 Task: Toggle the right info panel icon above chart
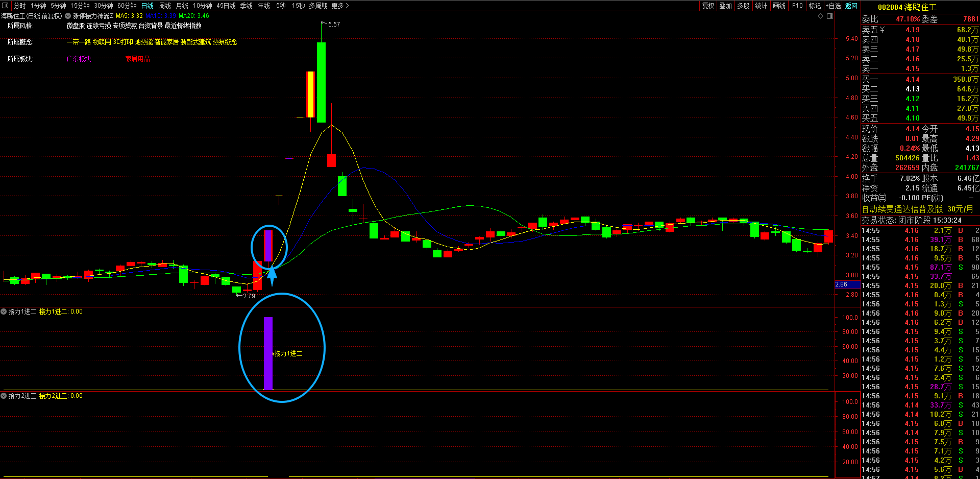coord(830,16)
